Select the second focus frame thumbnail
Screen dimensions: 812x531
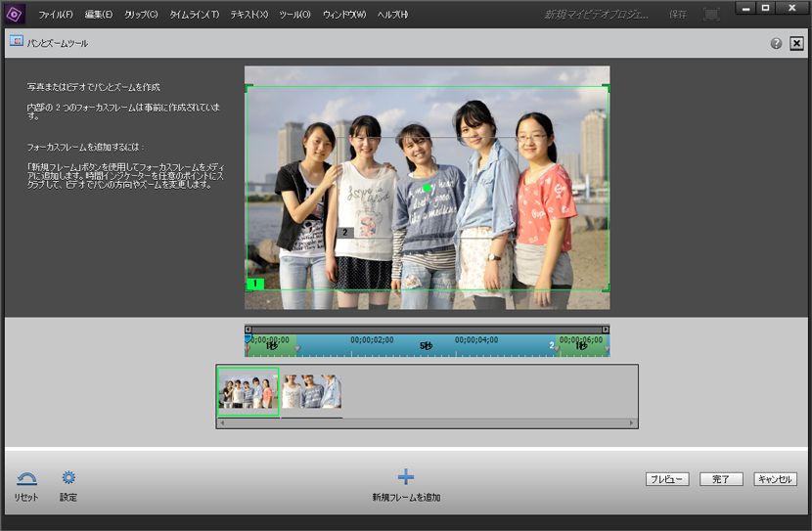click(x=311, y=392)
